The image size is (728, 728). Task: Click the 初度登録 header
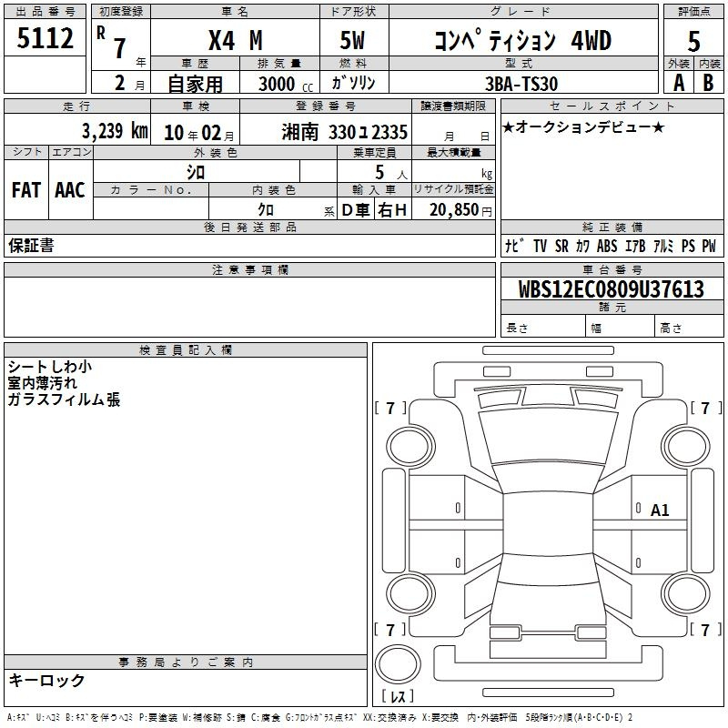pos(121,12)
